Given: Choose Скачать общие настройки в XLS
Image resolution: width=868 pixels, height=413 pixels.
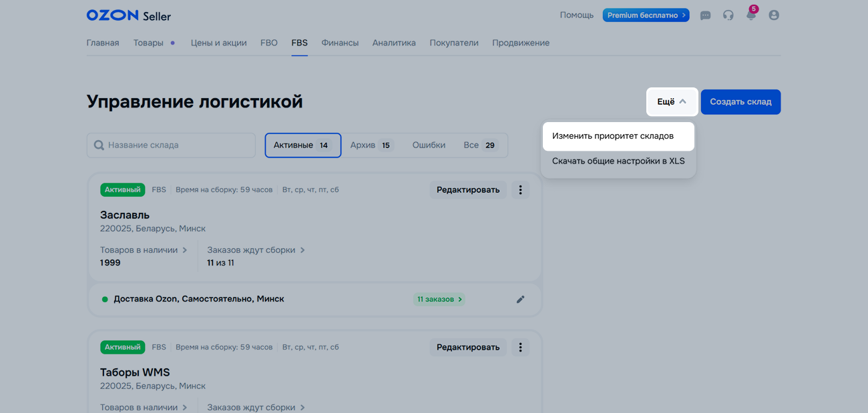Looking at the screenshot, I should pyautogui.click(x=618, y=161).
